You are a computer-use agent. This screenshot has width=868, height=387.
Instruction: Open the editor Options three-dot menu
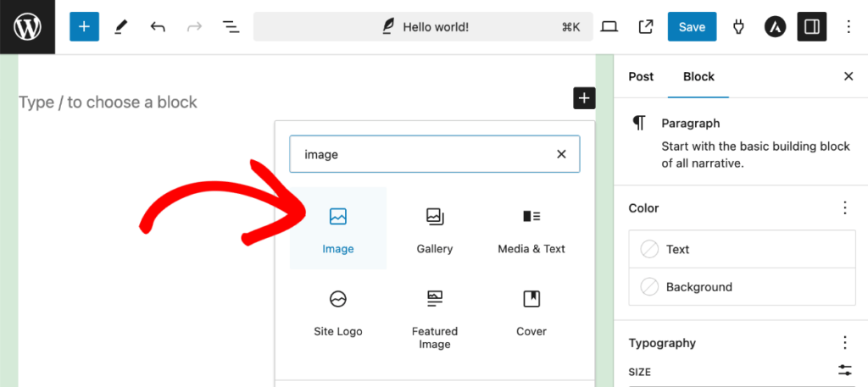[x=849, y=26]
